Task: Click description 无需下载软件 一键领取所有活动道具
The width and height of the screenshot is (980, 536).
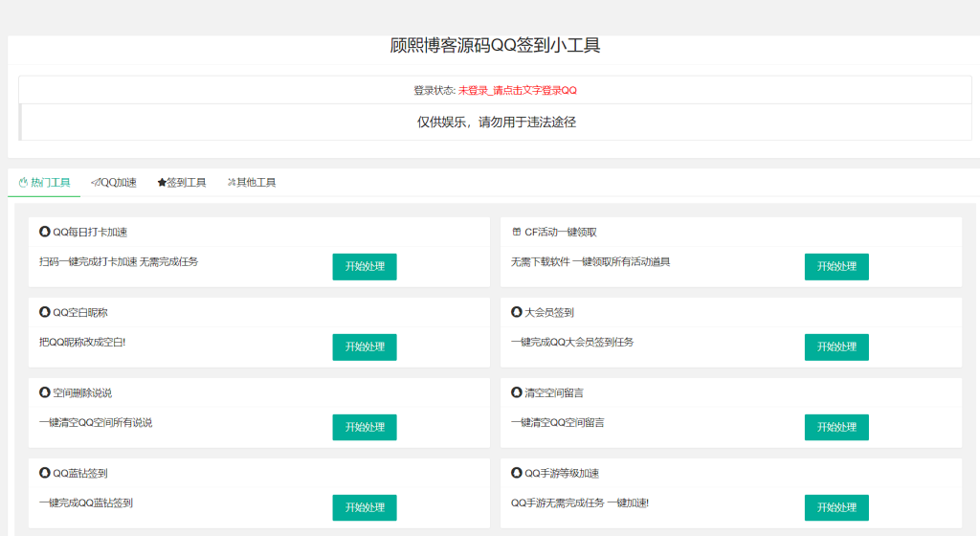Action: coord(590,261)
